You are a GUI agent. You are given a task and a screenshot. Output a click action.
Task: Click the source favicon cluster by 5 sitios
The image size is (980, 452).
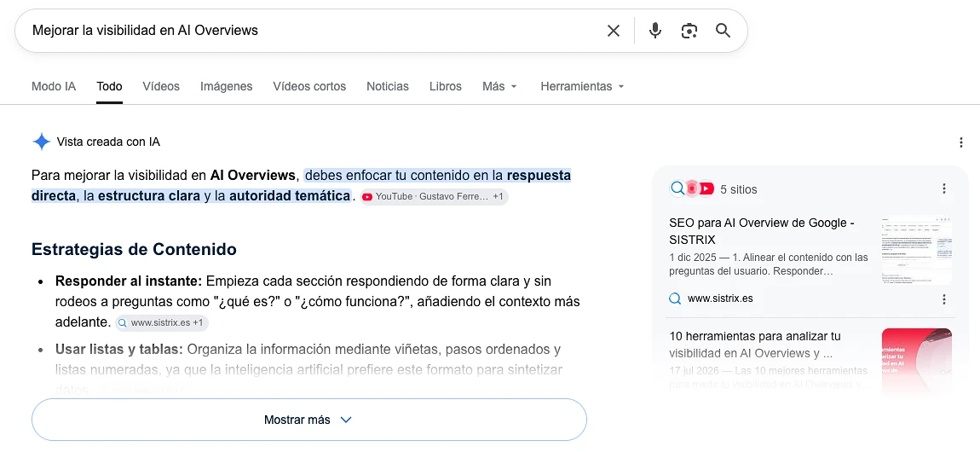(x=692, y=188)
